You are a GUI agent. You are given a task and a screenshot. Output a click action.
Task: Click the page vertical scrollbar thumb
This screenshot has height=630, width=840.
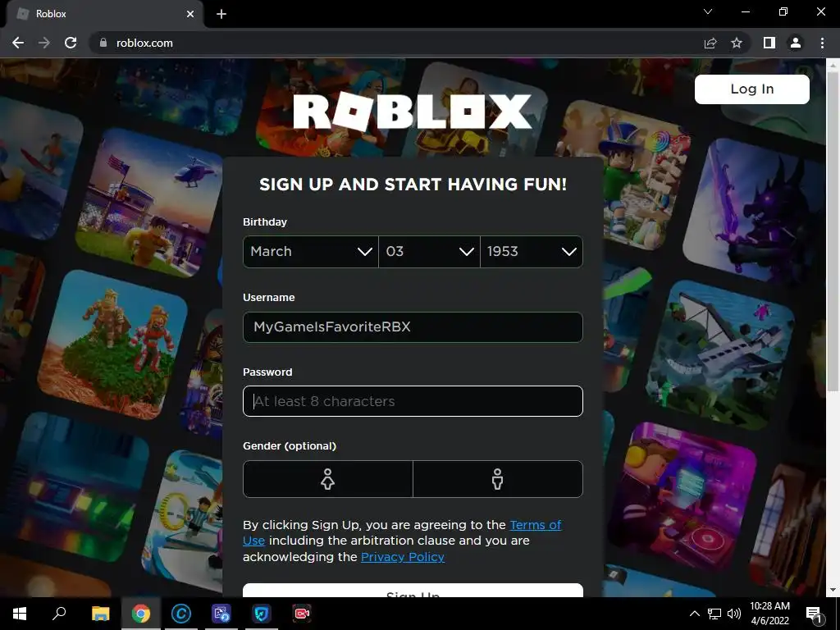click(x=833, y=231)
